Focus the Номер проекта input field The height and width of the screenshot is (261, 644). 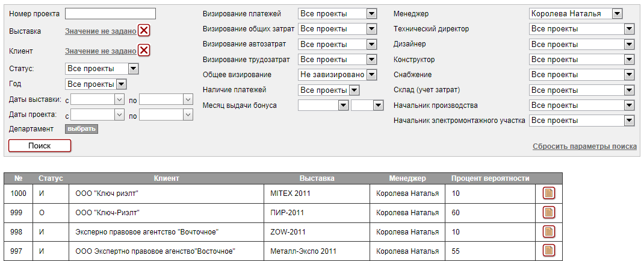(110, 13)
